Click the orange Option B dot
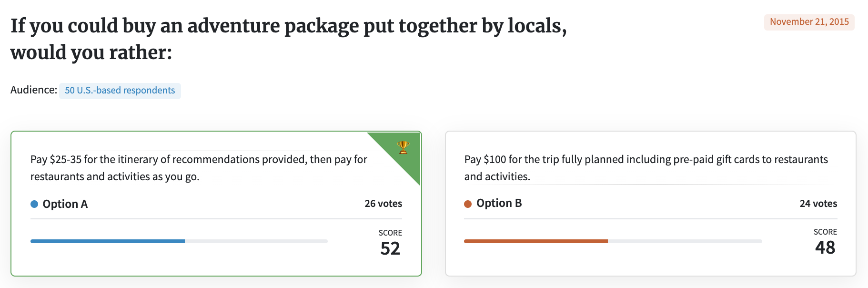Viewport: 868px width, 288px height. click(x=468, y=204)
